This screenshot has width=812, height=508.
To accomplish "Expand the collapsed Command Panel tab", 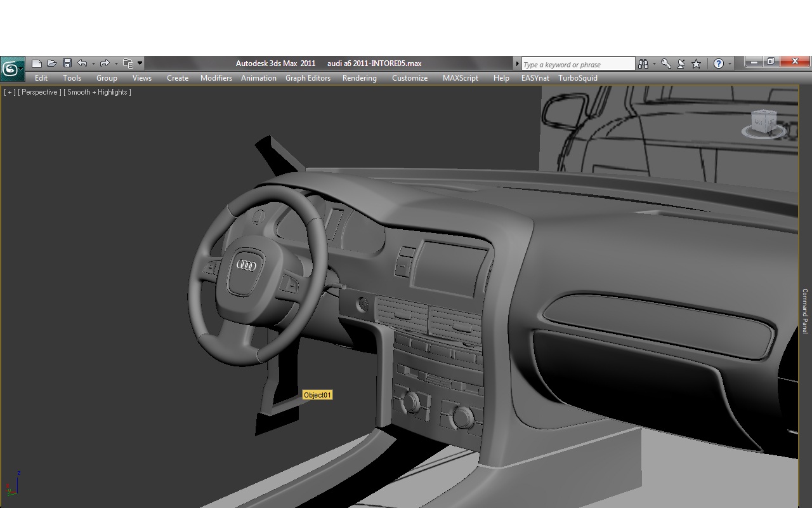I will point(805,311).
